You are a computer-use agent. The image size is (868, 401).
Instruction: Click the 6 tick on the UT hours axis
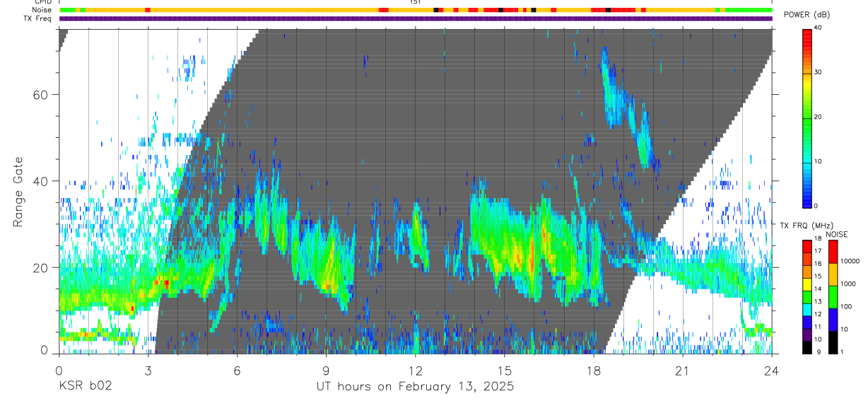click(237, 370)
